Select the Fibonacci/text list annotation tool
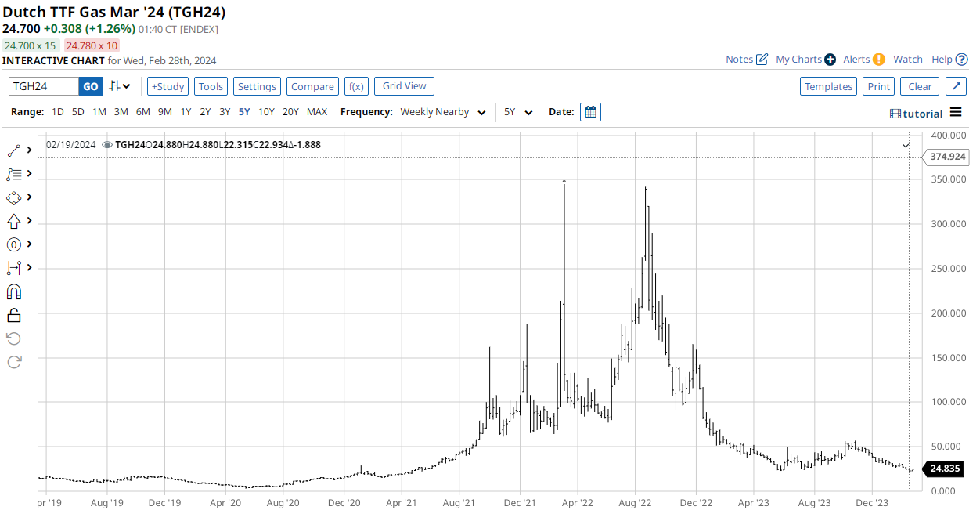 [13, 174]
